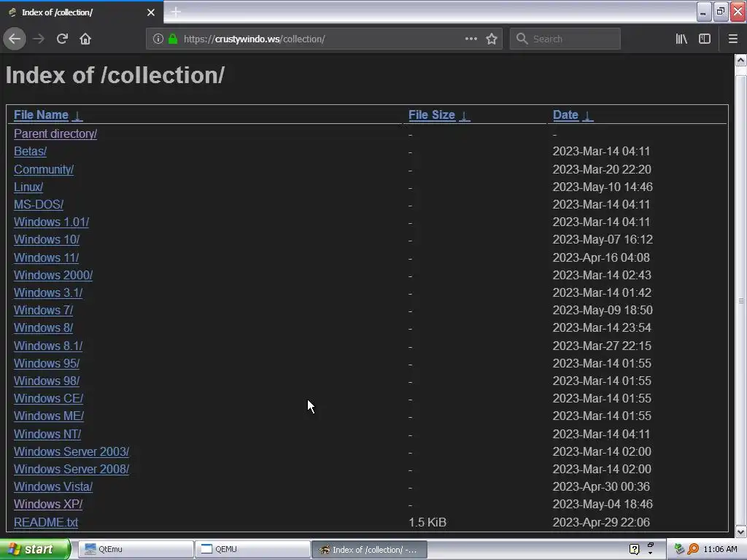Open the Windows Server 2003/ folder link

[x=71, y=452]
